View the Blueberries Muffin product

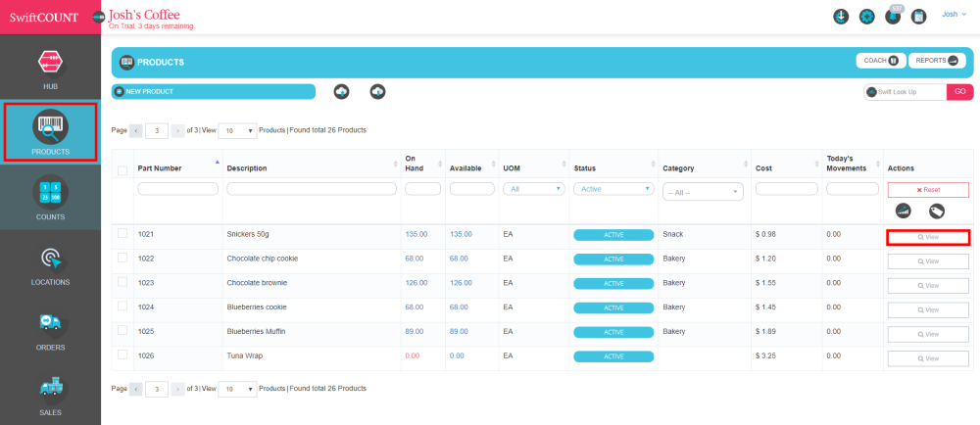[x=928, y=335]
